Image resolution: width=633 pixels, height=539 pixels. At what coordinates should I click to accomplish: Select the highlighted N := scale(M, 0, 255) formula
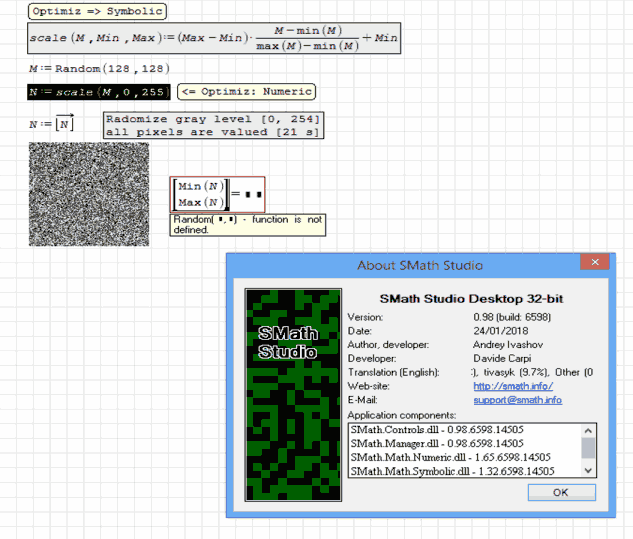tap(100, 92)
